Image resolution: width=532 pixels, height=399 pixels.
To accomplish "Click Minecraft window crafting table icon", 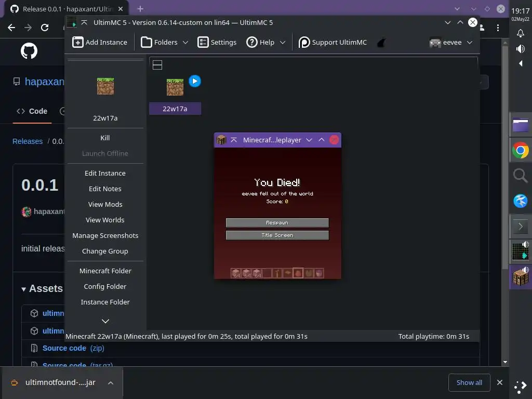I will [x=221, y=140].
